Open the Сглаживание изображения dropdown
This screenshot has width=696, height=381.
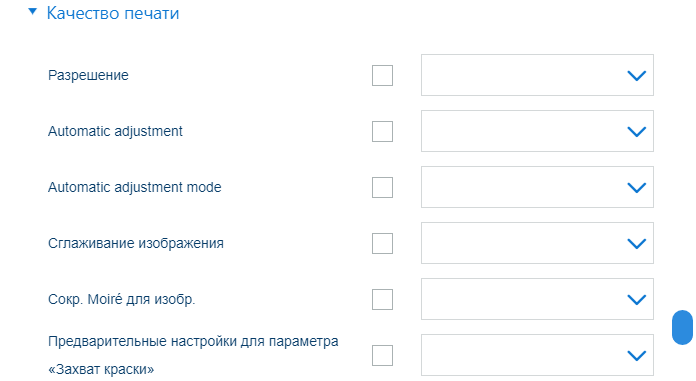(x=537, y=243)
